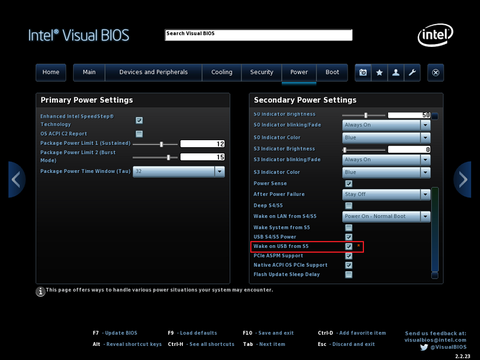Open S0 Indicator blinking/Fade dropdown
This screenshot has height=360, width=480.
click(x=386, y=125)
